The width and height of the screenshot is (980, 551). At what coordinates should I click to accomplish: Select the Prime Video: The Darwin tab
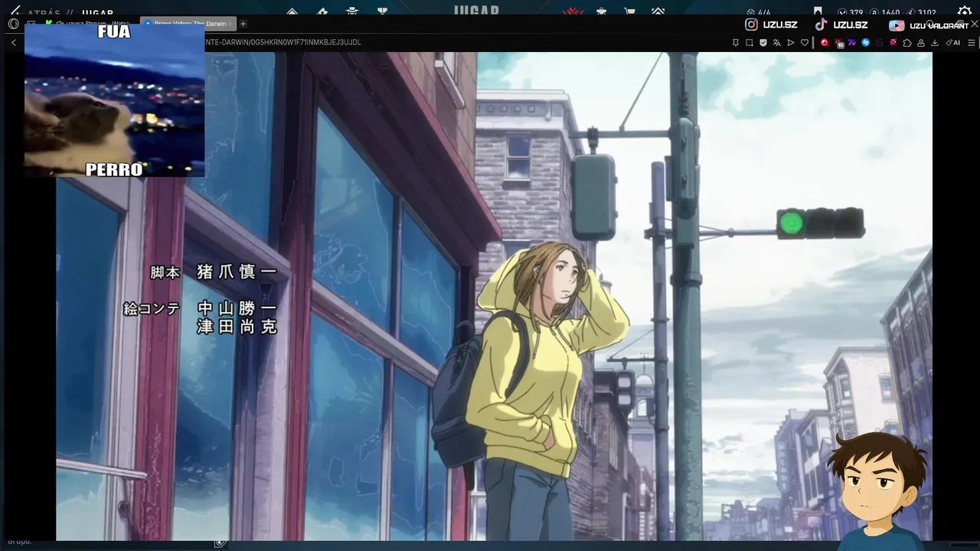pos(188,24)
